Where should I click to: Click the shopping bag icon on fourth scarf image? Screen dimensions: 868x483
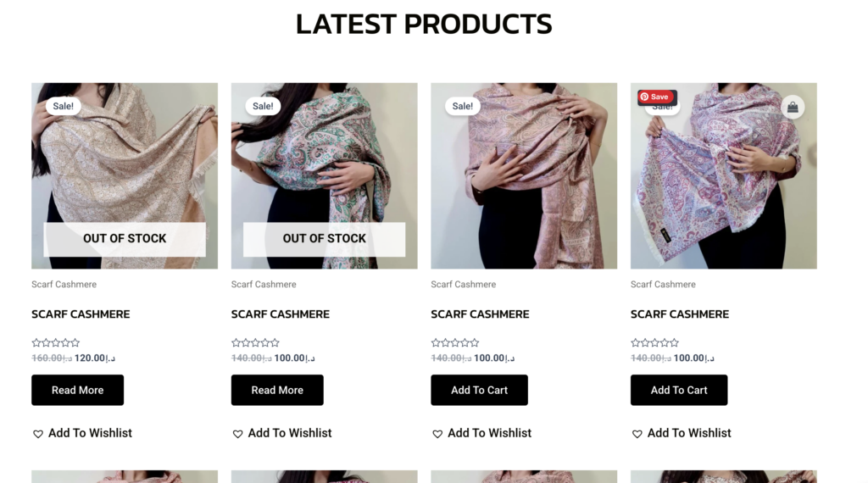coord(793,107)
